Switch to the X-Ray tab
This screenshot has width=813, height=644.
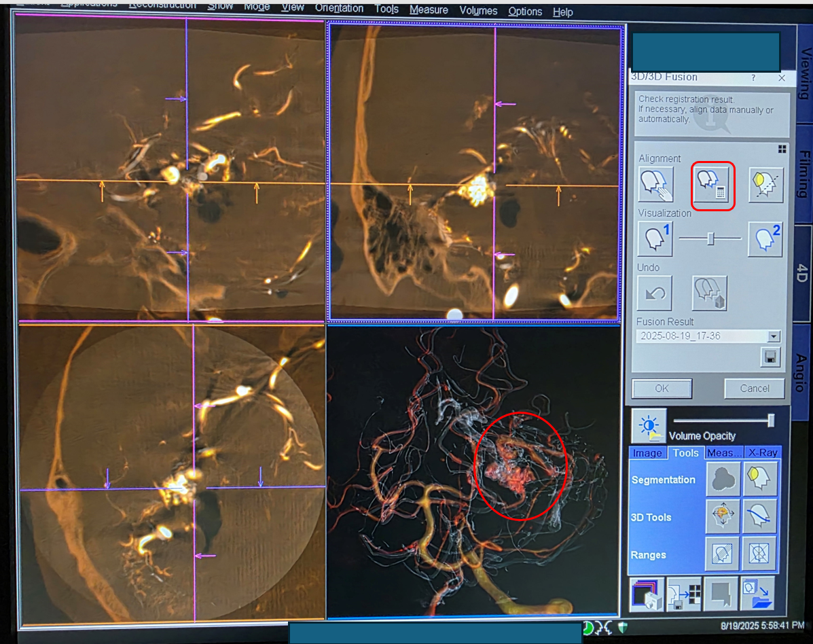763,452
